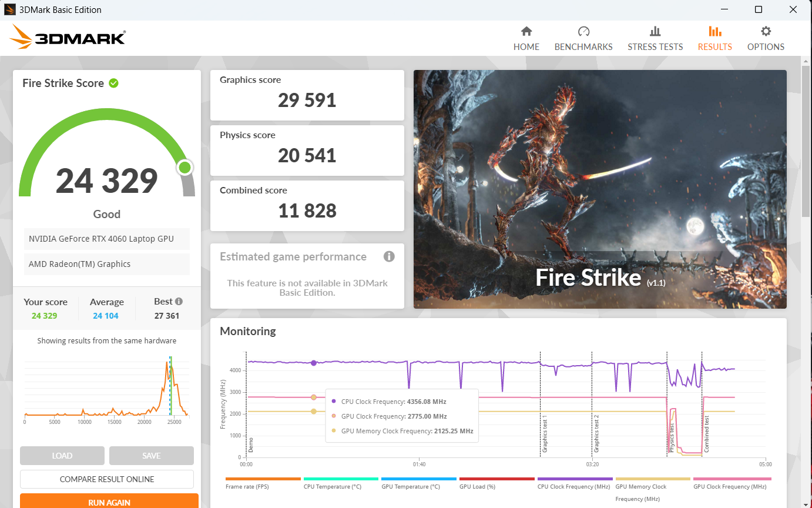812x508 pixels.
Task: Click the LOAD button
Action: (62, 456)
